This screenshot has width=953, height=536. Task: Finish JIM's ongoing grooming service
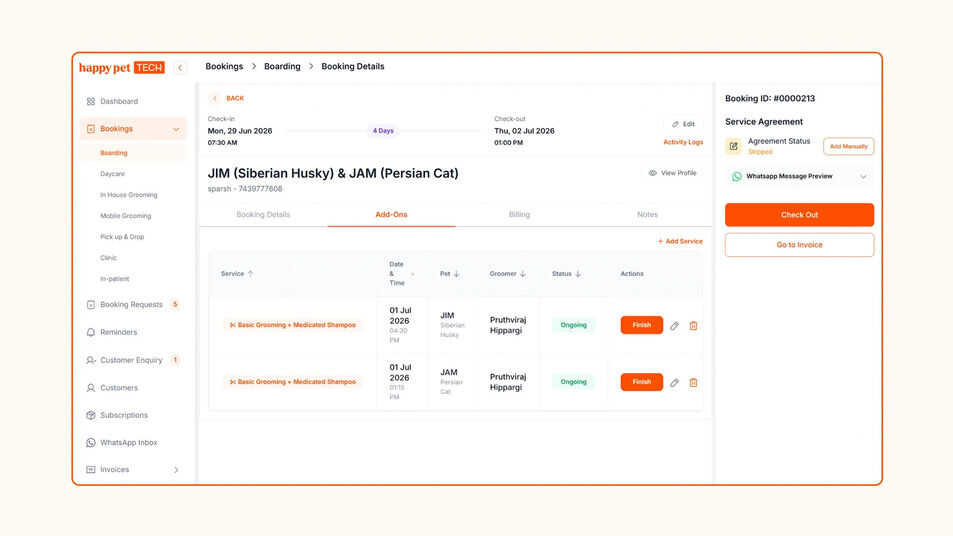(x=641, y=325)
